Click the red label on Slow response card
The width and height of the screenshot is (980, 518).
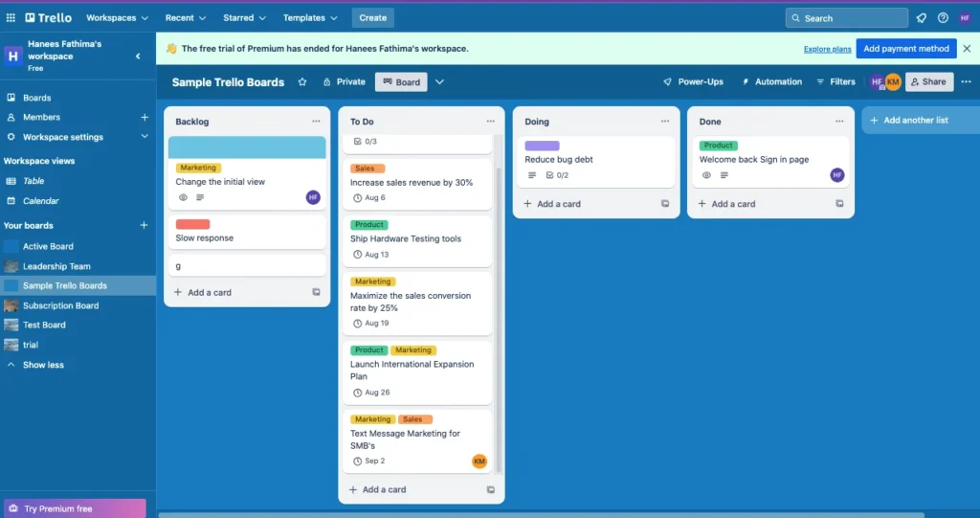point(192,224)
